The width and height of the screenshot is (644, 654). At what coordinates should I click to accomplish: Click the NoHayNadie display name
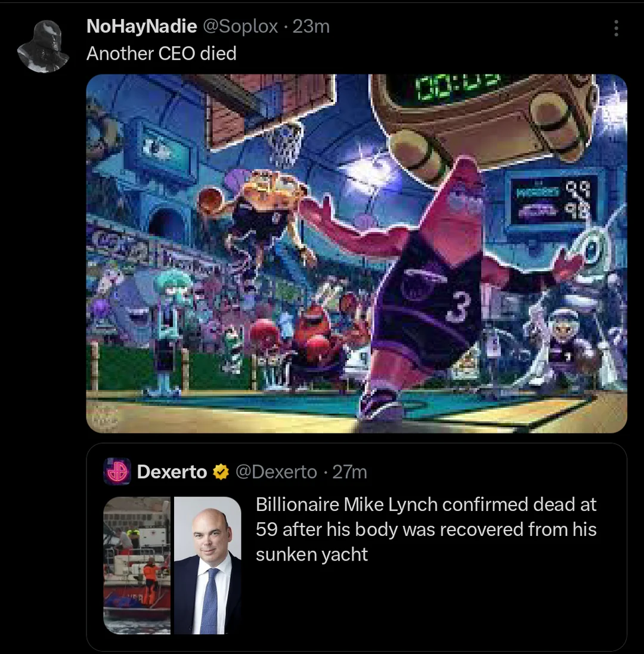click(142, 27)
